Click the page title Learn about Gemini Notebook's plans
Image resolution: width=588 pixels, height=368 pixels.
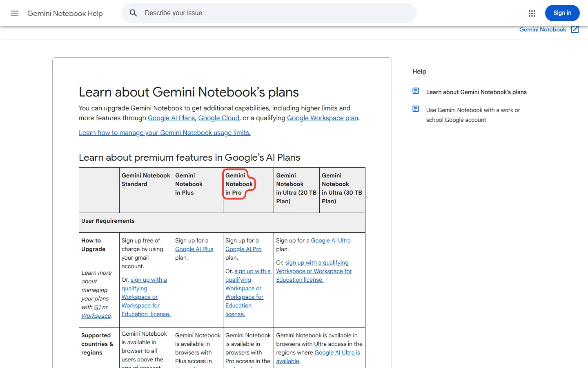tap(189, 92)
